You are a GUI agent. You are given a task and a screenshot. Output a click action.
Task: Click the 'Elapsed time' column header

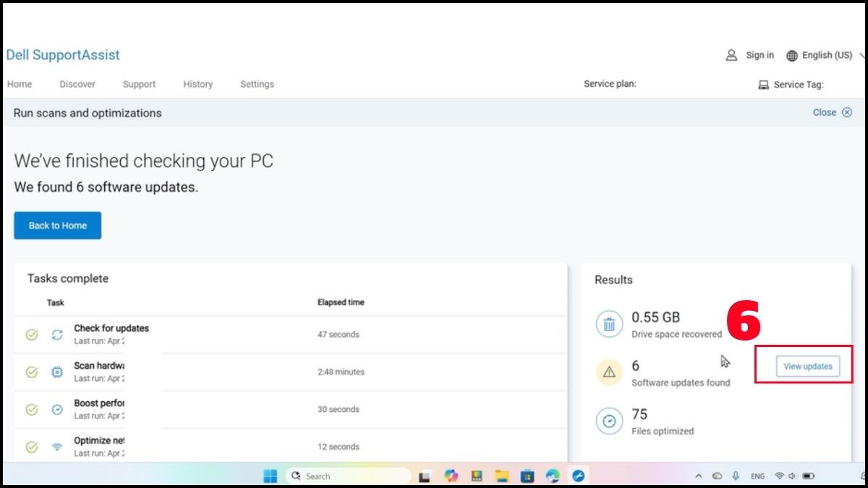341,303
